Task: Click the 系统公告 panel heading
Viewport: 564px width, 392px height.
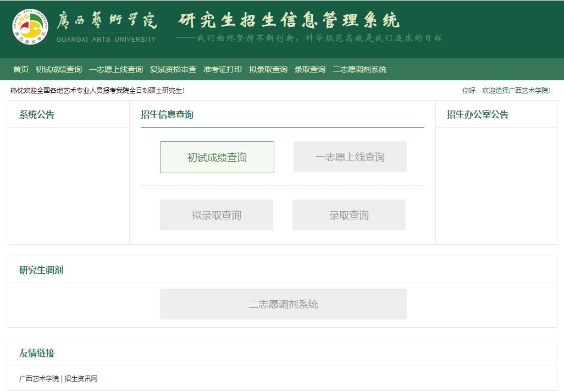Action: tap(37, 115)
